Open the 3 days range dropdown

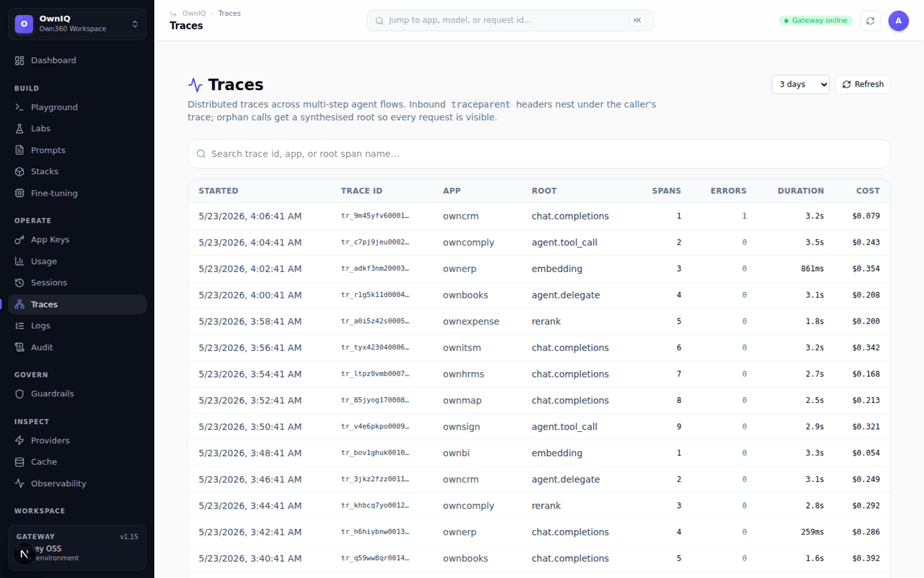(800, 84)
